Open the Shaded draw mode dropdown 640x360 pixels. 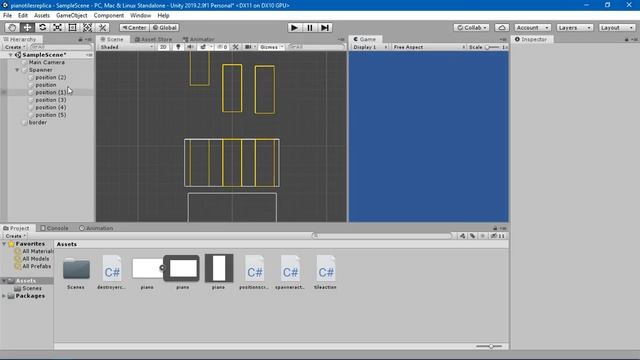pos(127,47)
